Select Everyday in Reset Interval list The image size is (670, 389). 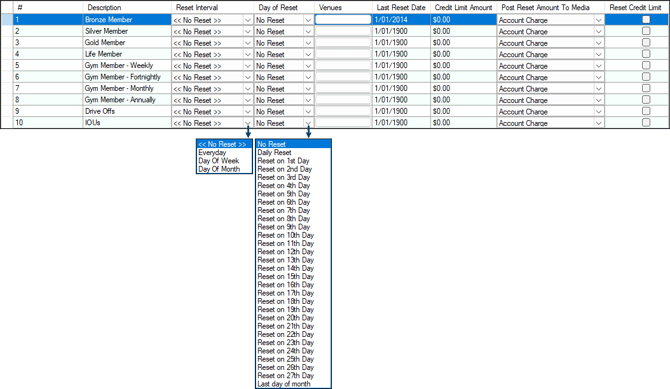point(212,153)
